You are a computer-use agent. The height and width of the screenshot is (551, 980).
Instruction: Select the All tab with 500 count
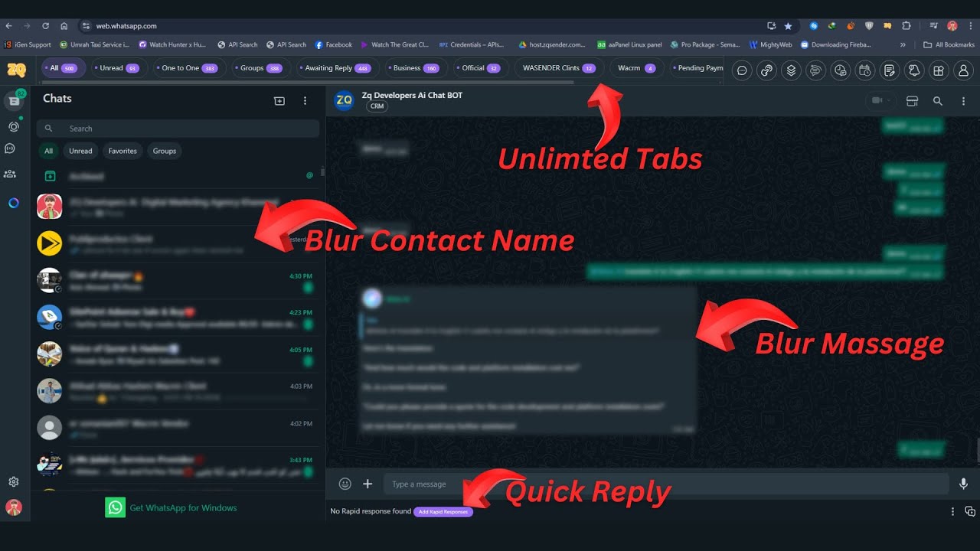click(64, 68)
